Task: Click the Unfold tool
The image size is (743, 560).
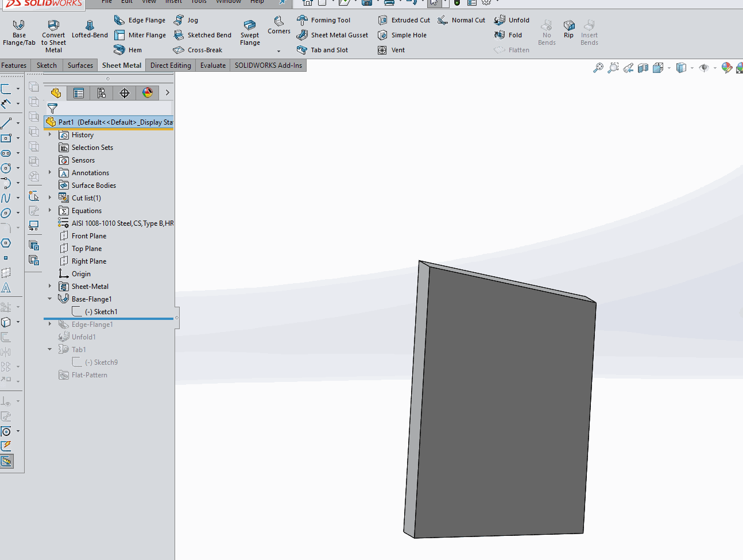Action: [512, 20]
